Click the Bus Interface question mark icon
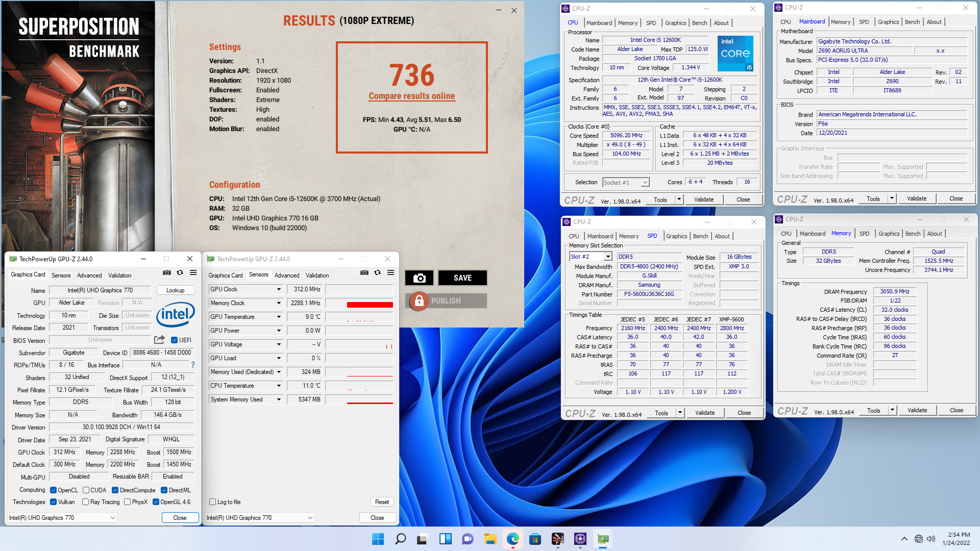The width and height of the screenshot is (980, 551). coord(193,365)
